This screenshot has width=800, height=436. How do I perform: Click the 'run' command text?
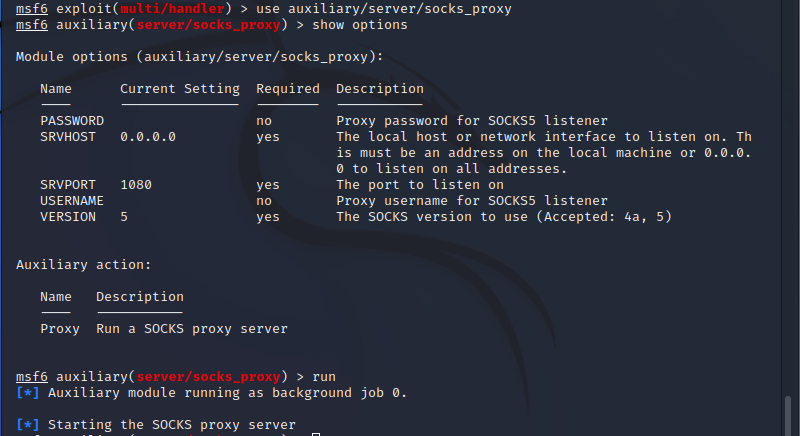coord(324,377)
